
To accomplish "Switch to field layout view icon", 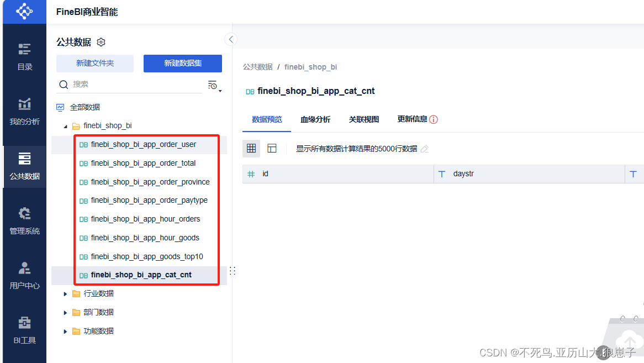I will coord(272,148).
